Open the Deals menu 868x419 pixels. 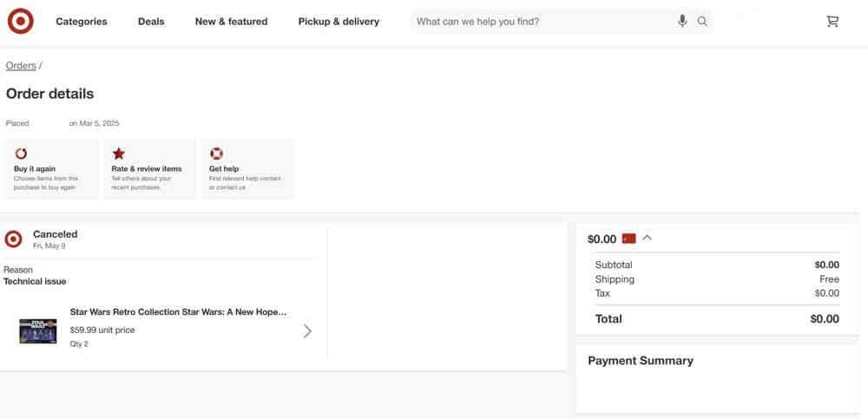coord(151,22)
